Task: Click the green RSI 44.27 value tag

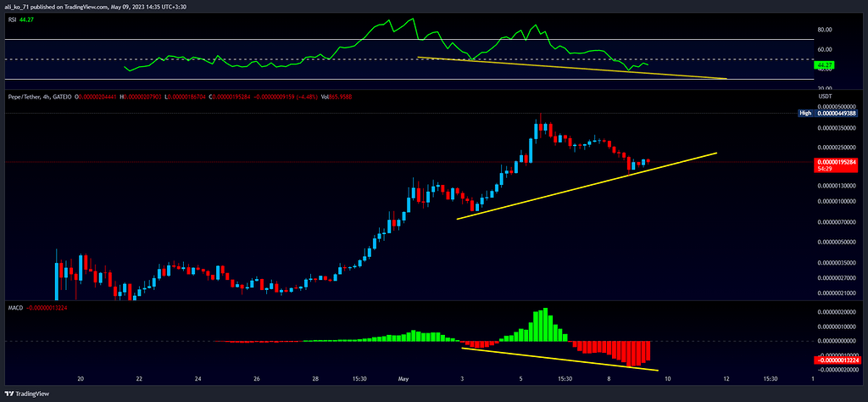Action: coord(824,64)
